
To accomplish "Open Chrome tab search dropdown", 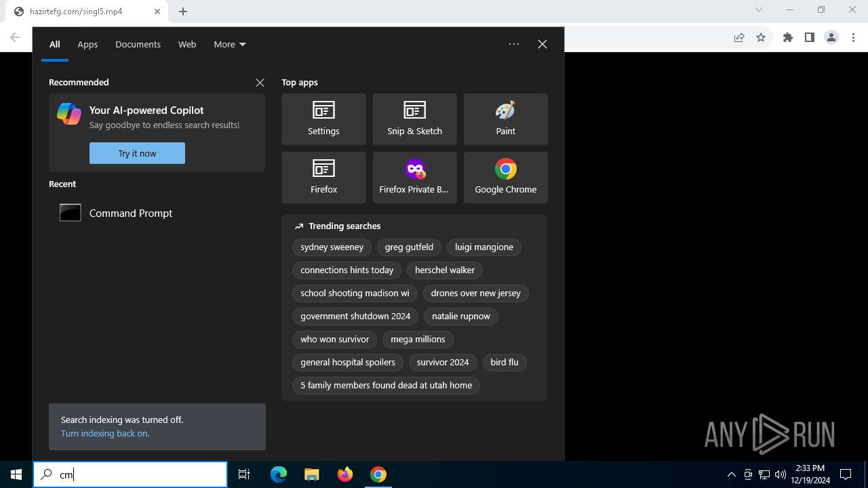I will click(759, 9).
